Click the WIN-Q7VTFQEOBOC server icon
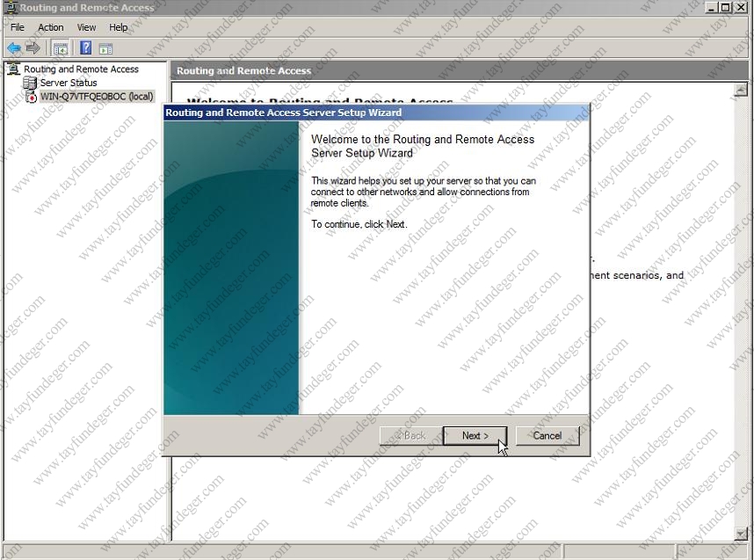The image size is (754, 560). [31, 96]
